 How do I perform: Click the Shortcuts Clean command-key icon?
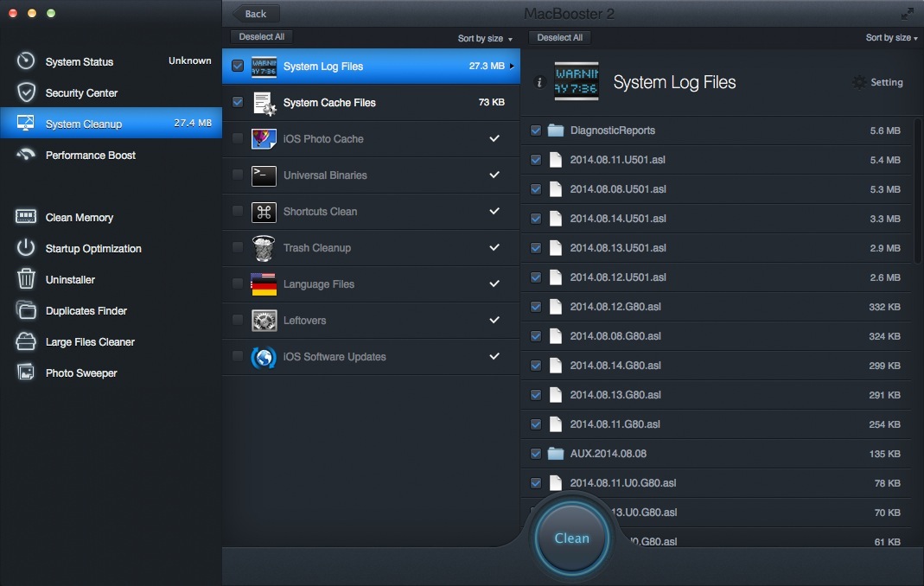click(x=264, y=212)
